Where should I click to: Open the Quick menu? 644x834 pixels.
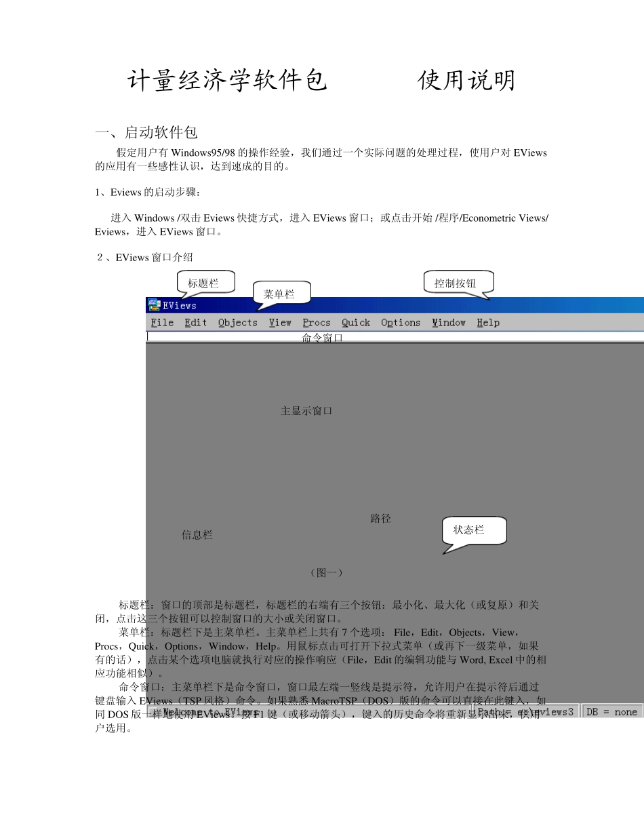pyautogui.click(x=356, y=323)
